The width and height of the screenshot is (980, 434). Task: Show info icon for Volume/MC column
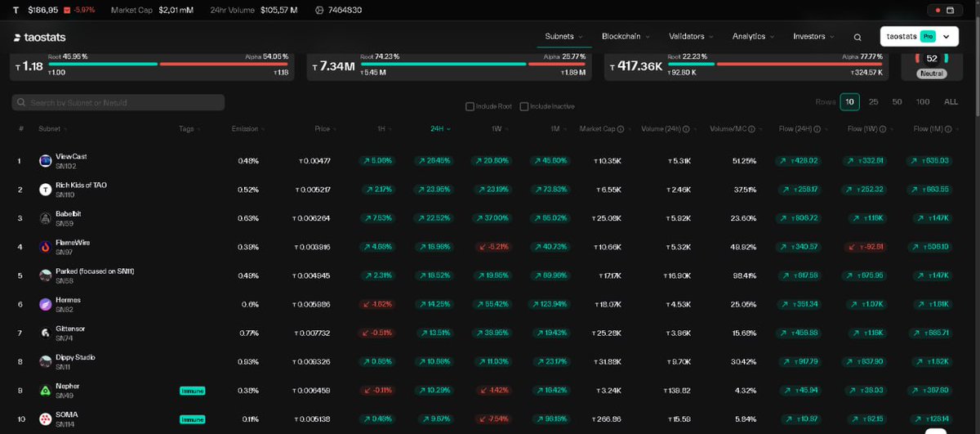click(x=751, y=129)
